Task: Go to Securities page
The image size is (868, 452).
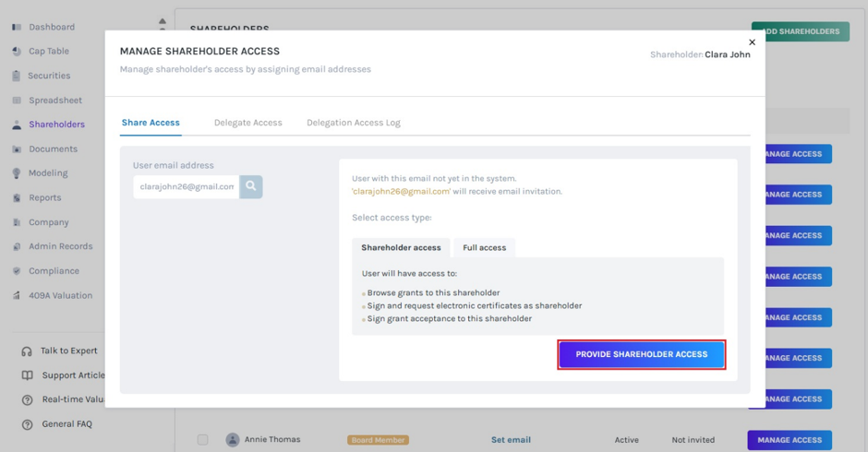Action: click(49, 76)
